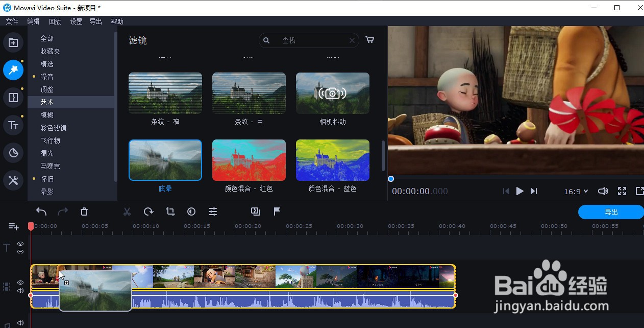
Task: Open the 文件 menu
Action: click(12, 21)
